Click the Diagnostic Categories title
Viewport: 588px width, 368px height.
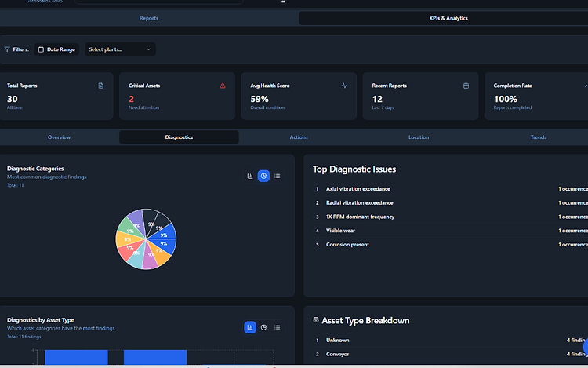click(x=35, y=169)
